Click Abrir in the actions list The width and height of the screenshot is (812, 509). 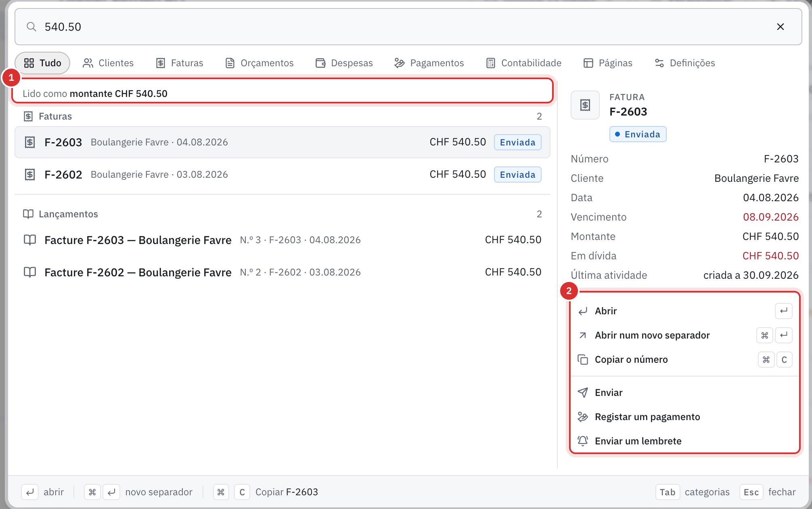coord(685,311)
